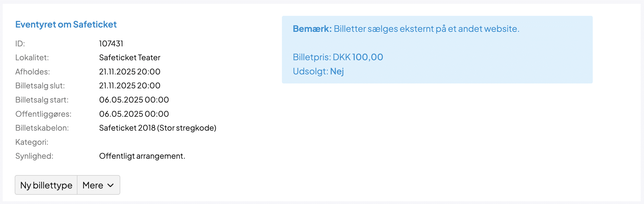Screen dimensions: 644x204
Task: Click the Offentligt arrangement visibility text
Action: (x=142, y=156)
